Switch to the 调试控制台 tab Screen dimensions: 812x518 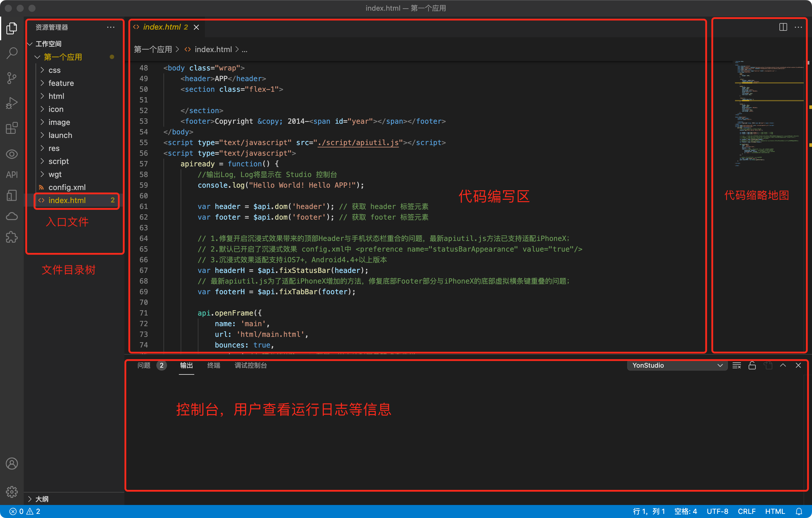[251, 365]
